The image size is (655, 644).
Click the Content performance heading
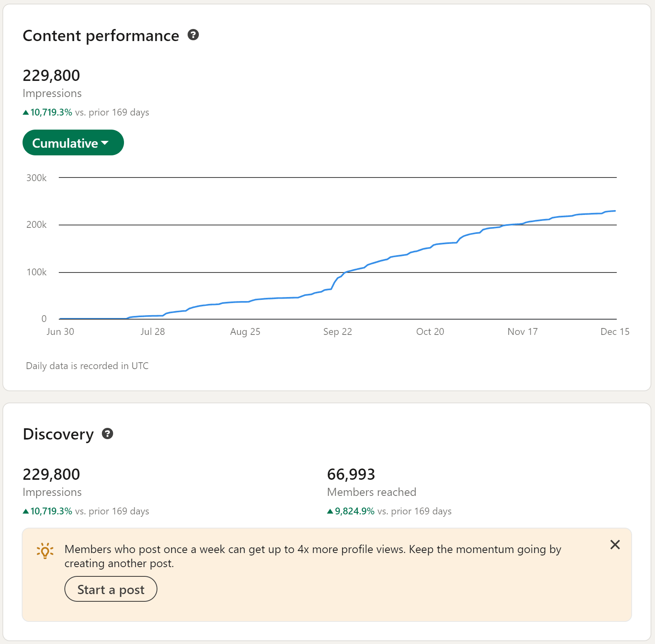[x=101, y=36]
